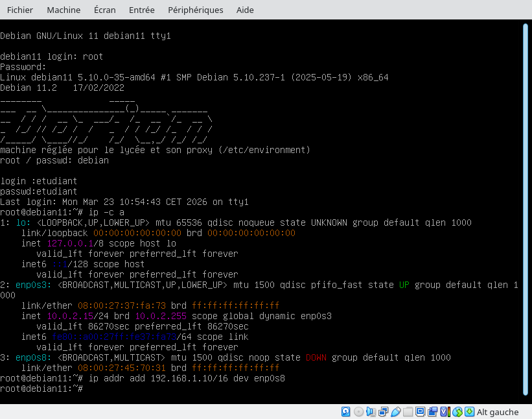Image resolution: width=532 pixels, height=419 pixels.
Task: Click the shared folders status icon
Action: [x=408, y=412]
